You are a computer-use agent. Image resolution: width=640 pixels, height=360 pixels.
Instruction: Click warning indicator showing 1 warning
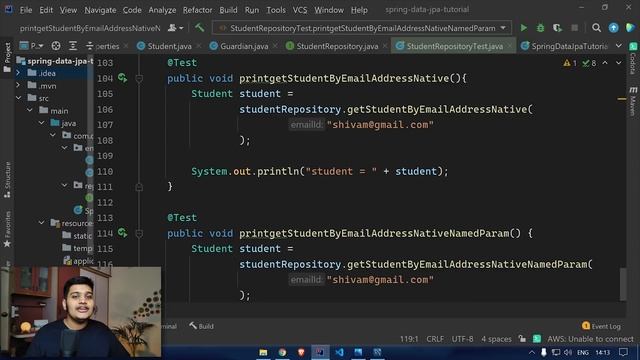point(570,63)
